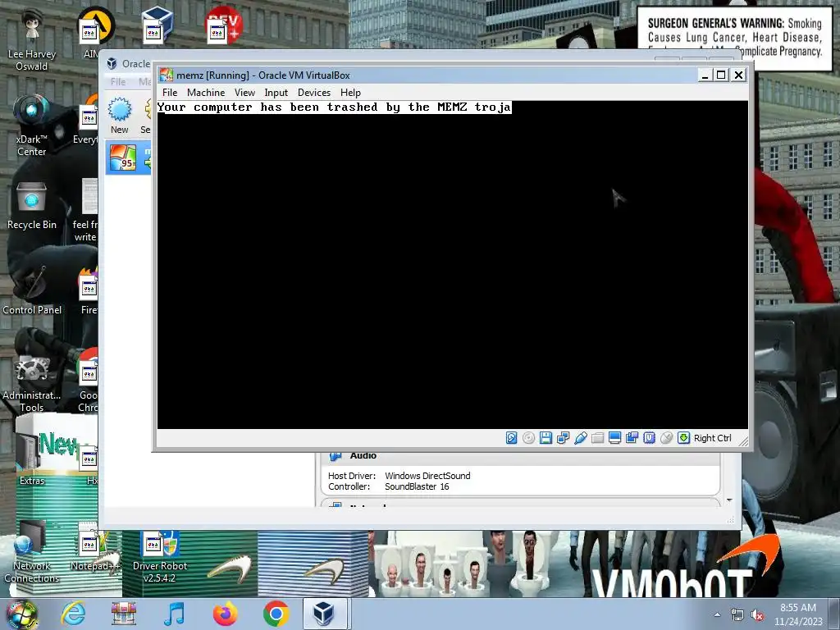Select the xDark Center desktop icon
This screenshot has width=840, height=630.
(x=32, y=126)
